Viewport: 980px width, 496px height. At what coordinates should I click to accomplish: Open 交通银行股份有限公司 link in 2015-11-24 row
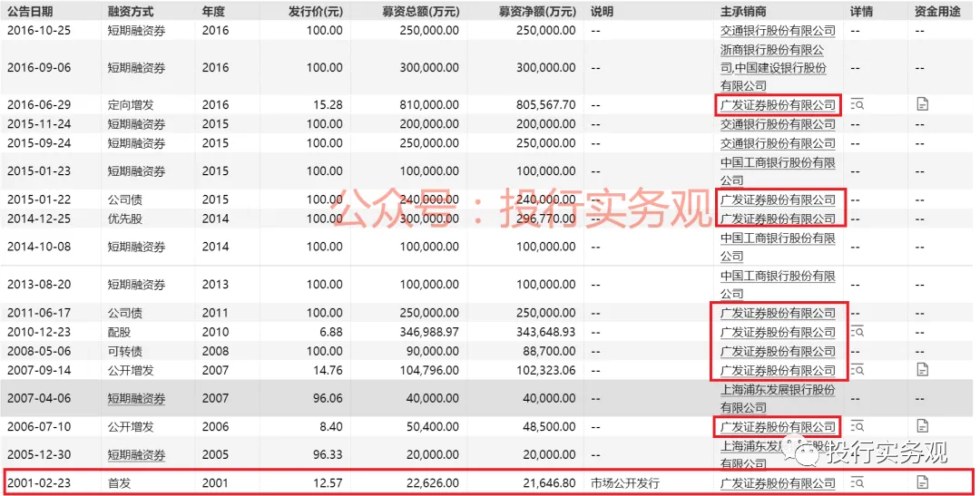point(778,123)
